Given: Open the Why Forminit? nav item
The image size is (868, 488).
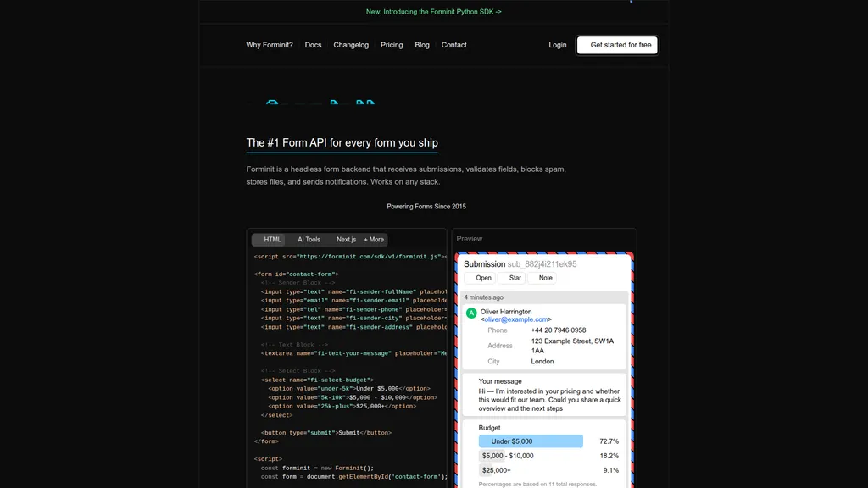Looking at the screenshot, I should [x=270, y=45].
